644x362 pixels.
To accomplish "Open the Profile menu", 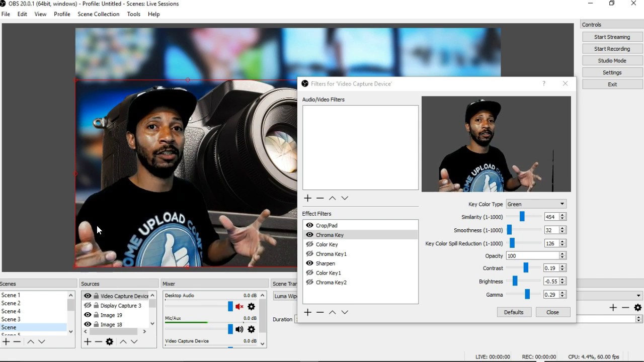I will 62,14.
